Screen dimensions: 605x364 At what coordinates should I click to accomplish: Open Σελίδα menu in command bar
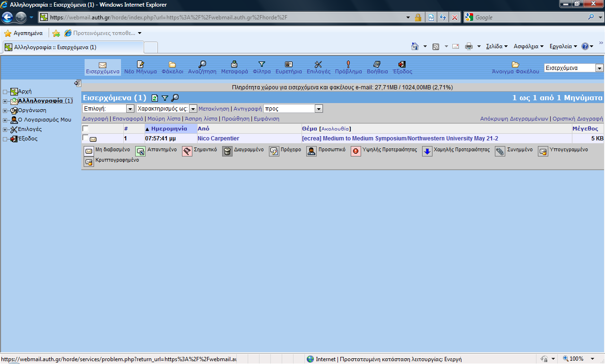497,46
